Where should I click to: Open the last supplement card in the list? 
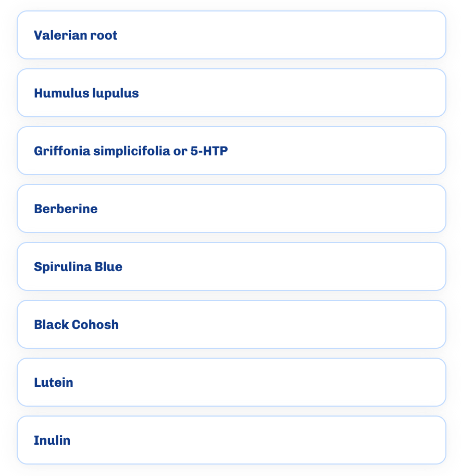click(x=231, y=440)
